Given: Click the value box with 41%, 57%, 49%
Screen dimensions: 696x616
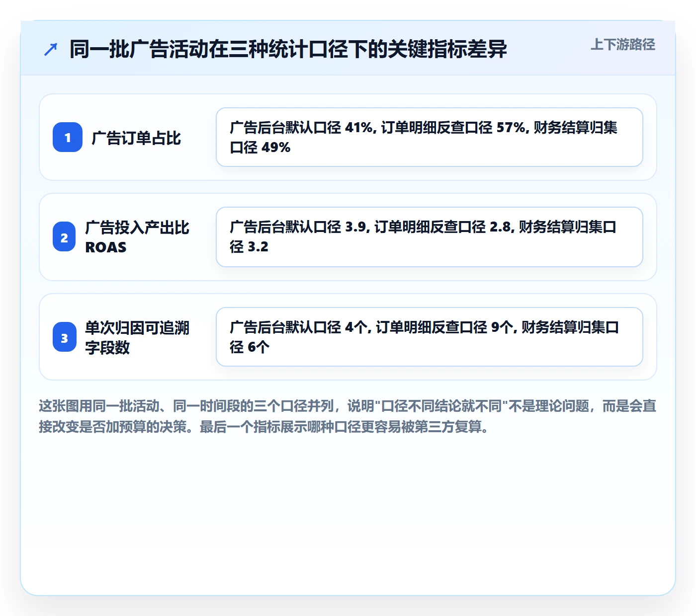Looking at the screenshot, I should pyautogui.click(x=430, y=137).
